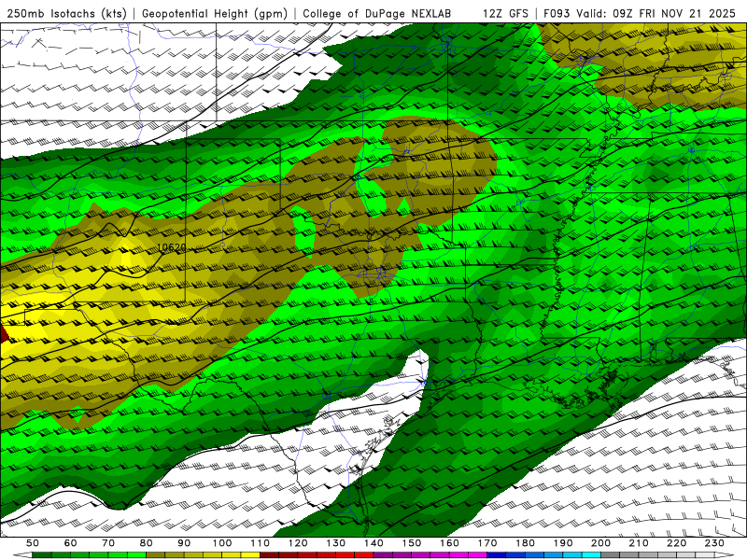Click the "12Z GFS" model run label

(505, 13)
